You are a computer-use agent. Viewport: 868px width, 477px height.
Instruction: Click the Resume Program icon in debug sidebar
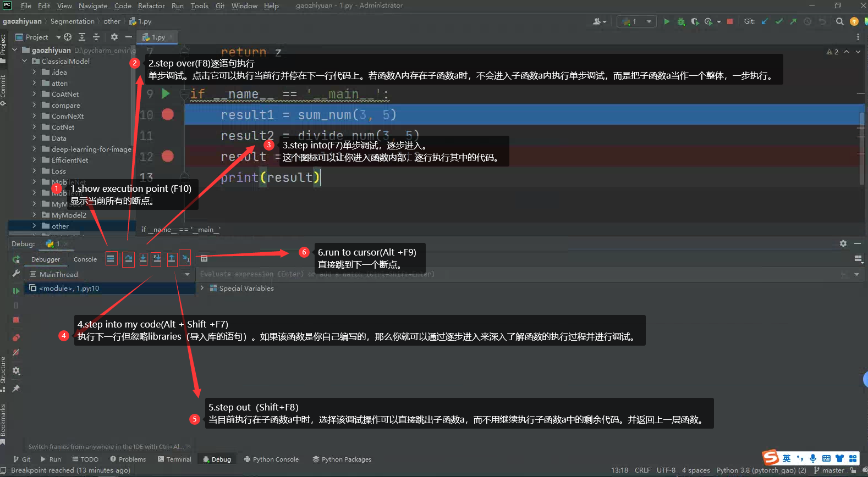[x=16, y=291]
